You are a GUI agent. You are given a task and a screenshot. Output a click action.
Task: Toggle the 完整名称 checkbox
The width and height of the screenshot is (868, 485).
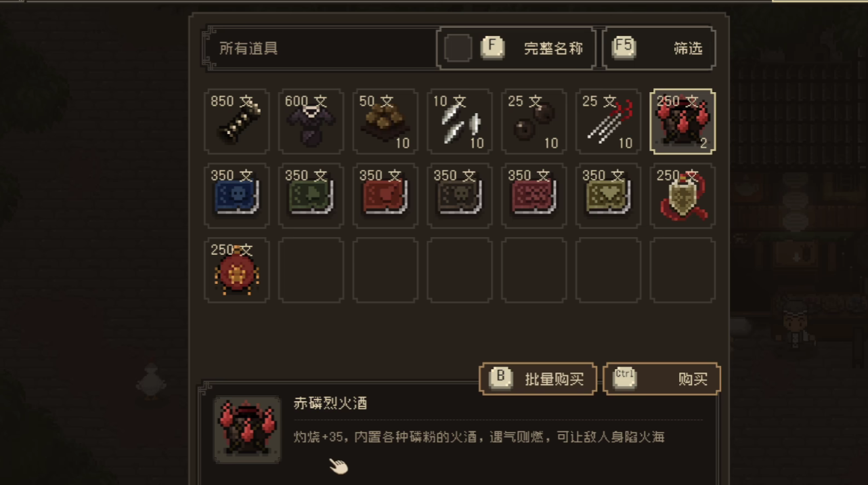point(458,49)
